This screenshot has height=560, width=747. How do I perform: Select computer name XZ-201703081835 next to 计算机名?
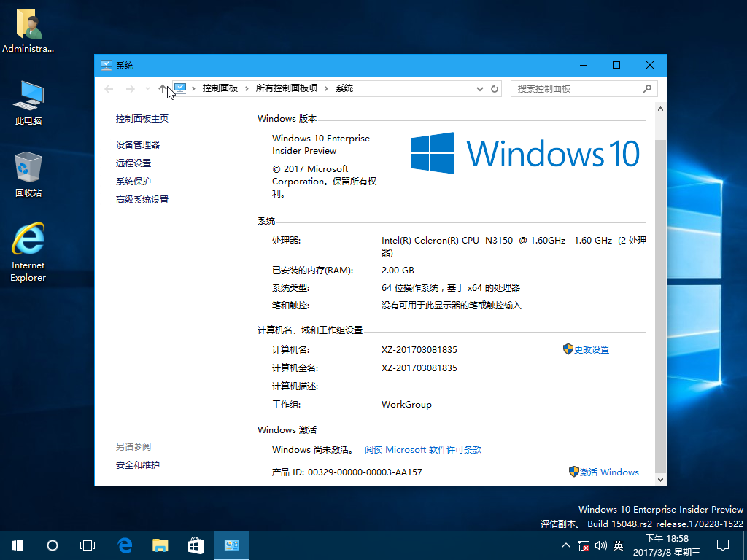419,349
